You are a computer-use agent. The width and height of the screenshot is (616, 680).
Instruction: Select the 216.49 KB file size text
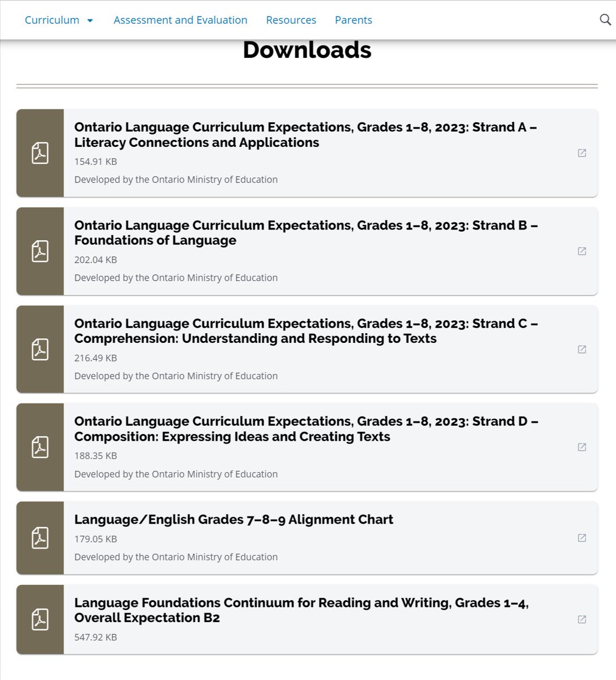[x=96, y=358]
